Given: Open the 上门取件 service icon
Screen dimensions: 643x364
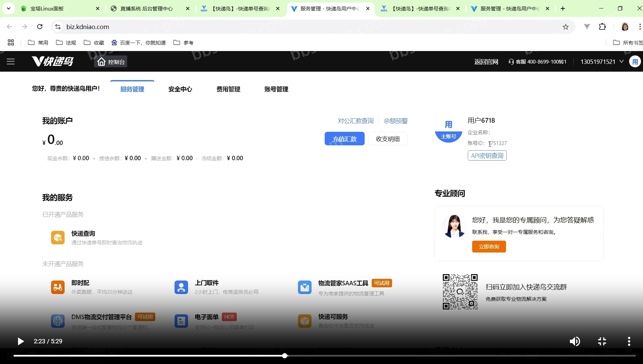Looking at the screenshot, I should 181,287.
